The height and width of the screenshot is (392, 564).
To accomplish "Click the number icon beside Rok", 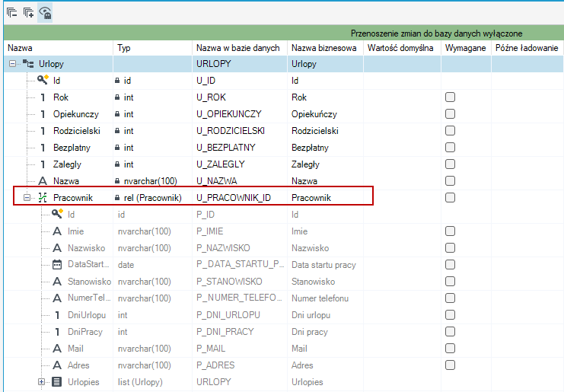I will pos(43,97).
